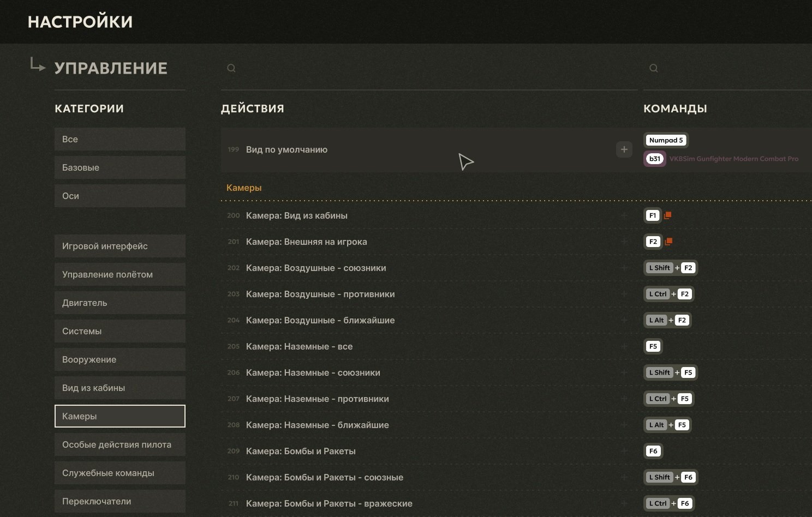Select the Все category
Screen dimensions: 812x517
[x=120, y=139]
